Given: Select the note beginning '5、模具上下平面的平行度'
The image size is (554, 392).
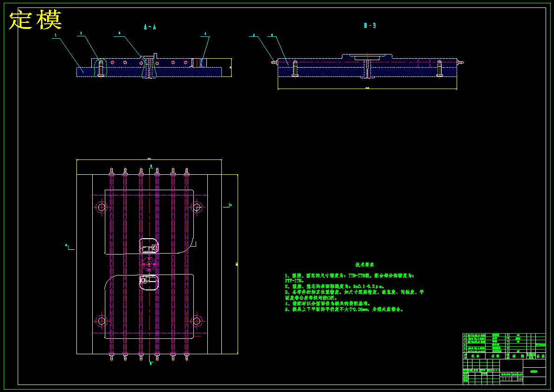Looking at the screenshot, I should (344, 309).
